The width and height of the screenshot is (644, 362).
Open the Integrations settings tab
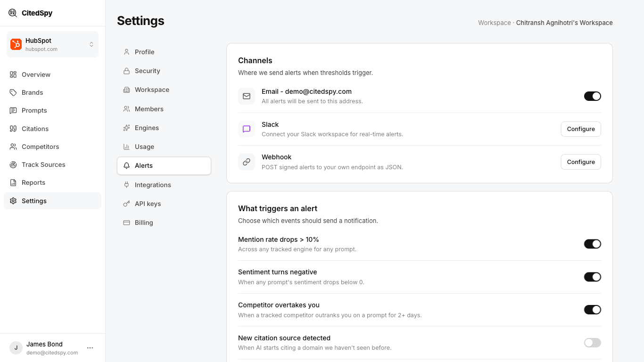[x=164, y=185]
